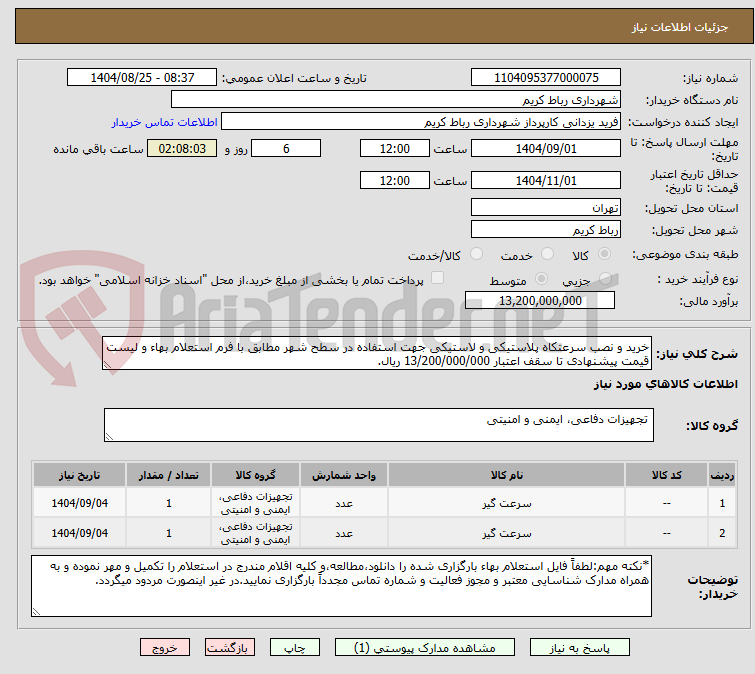Click the resize handle of توضیحات خریدار box

(x=37, y=612)
